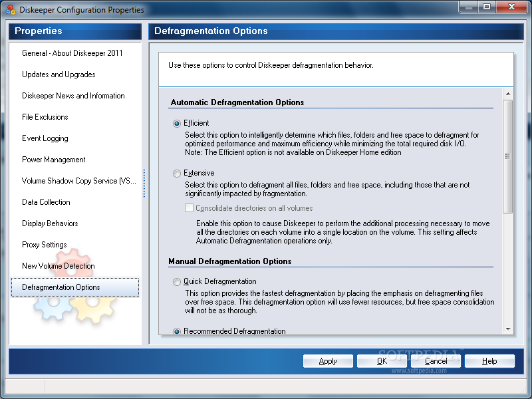
Task: Click the OK button
Action: [382, 361]
